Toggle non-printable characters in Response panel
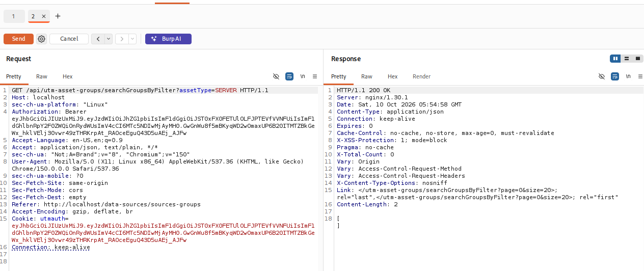Image resolution: width=644 pixels, height=271 pixels. click(602, 76)
